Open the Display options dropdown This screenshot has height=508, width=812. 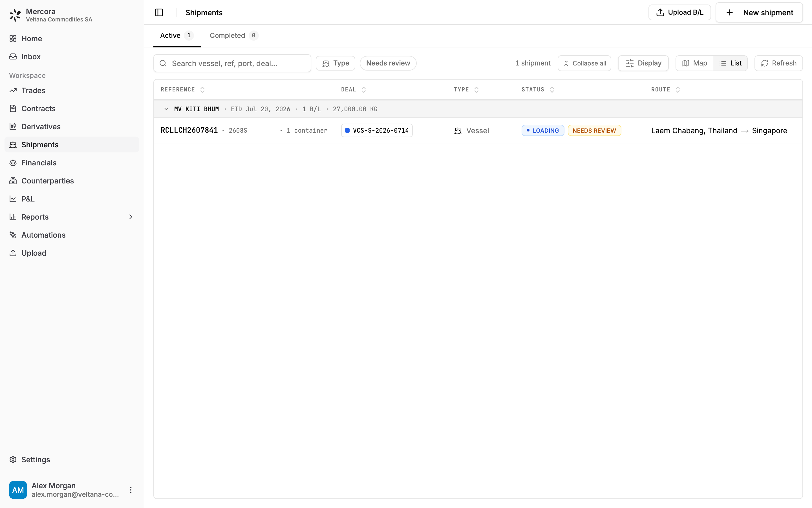click(x=643, y=63)
